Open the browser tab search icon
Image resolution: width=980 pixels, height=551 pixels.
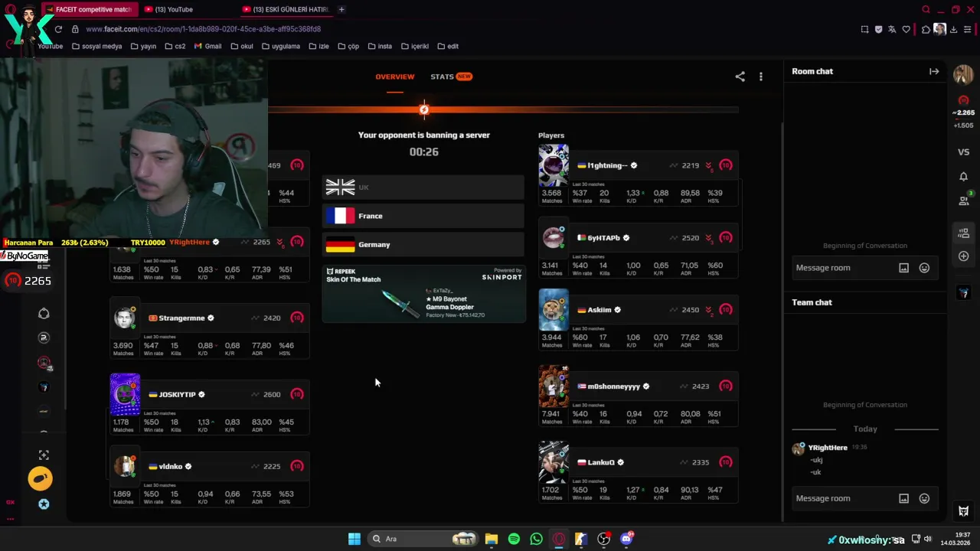tap(926, 9)
